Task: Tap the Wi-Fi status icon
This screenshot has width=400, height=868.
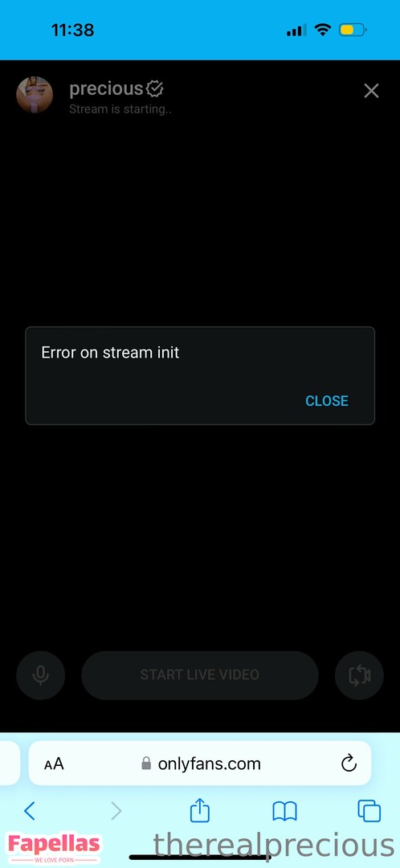Action: [x=322, y=30]
